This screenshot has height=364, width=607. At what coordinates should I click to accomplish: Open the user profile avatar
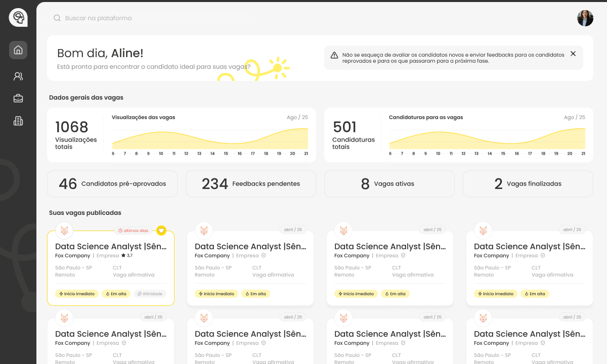585,18
